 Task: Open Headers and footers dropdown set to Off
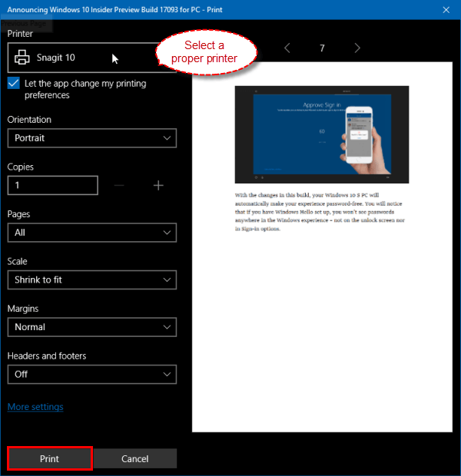coord(91,375)
